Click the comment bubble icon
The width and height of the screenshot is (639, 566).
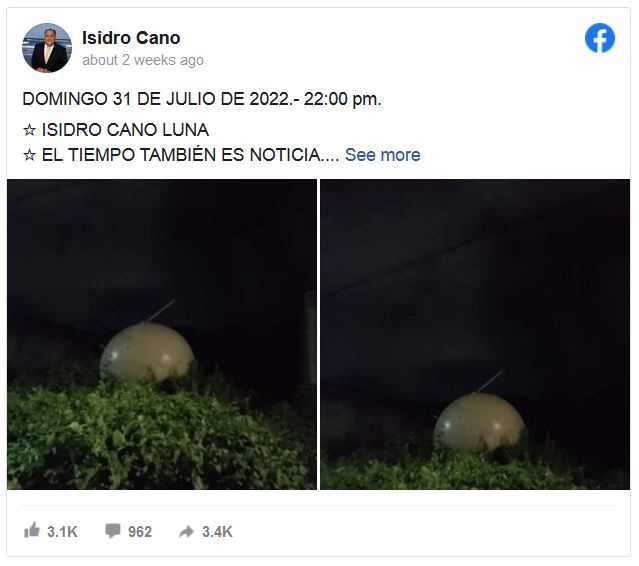tap(112, 531)
